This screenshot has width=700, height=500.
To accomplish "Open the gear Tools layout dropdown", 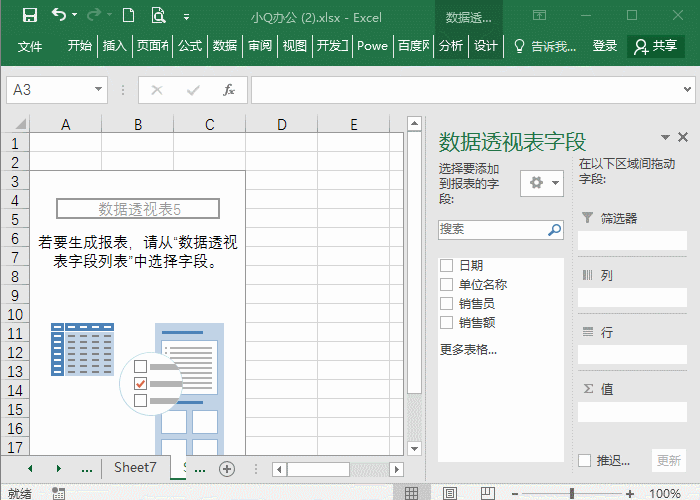I will click(x=542, y=183).
